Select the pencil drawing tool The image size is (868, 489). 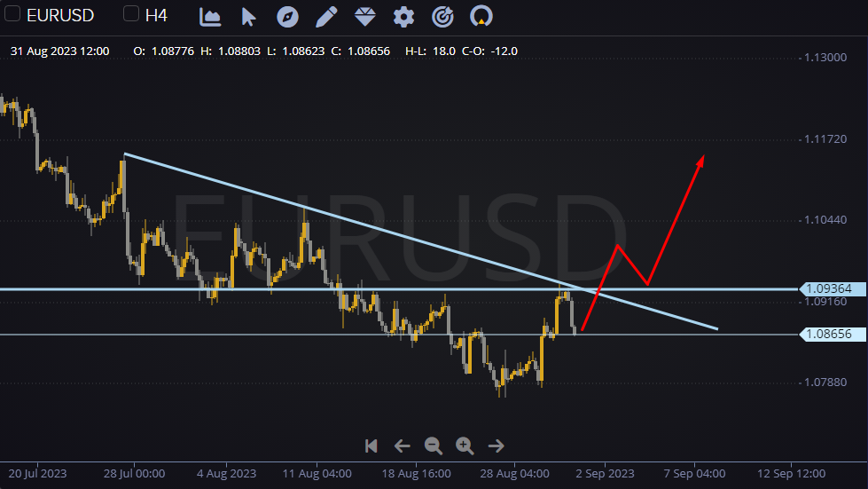pyautogui.click(x=326, y=17)
